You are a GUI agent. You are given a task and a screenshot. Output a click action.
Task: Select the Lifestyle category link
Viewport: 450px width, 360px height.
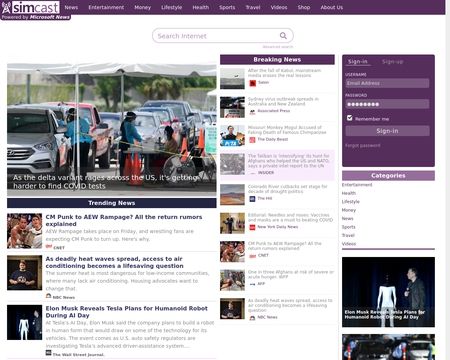point(351,202)
